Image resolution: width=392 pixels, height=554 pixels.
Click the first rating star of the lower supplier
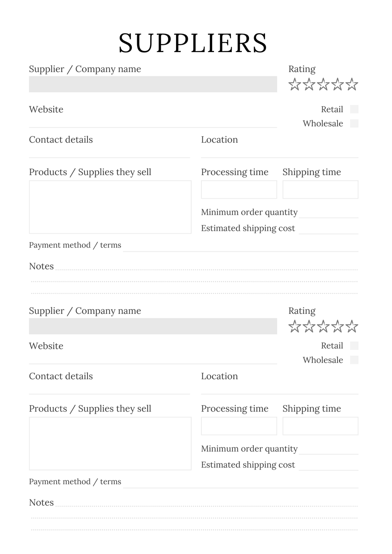pos(294,326)
